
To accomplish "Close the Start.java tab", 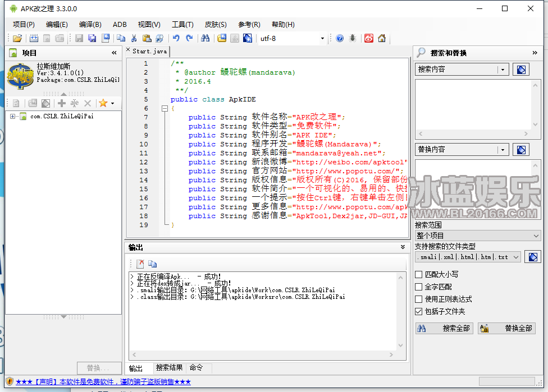I will click(x=128, y=50).
